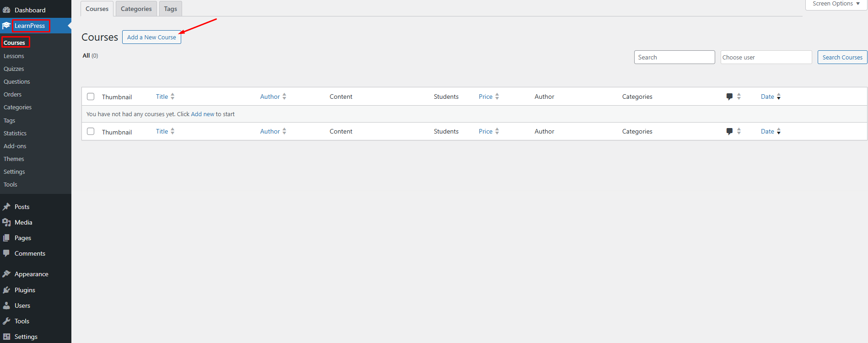Expand the Screen Options dropdown
The image size is (868, 343).
(x=836, y=4)
